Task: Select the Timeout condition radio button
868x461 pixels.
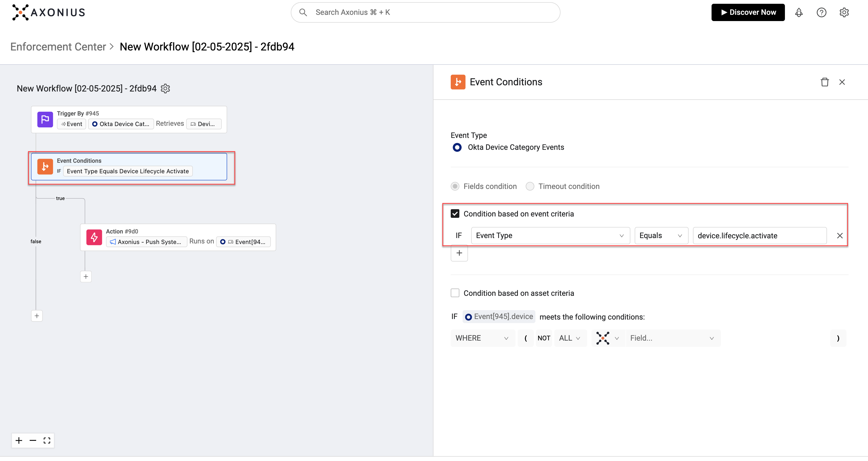Action: (x=530, y=186)
